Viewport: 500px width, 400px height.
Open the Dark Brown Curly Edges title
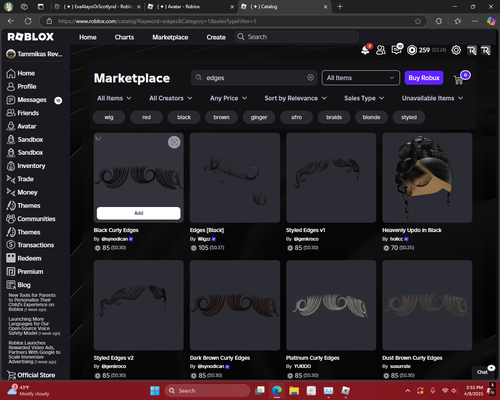point(220,358)
